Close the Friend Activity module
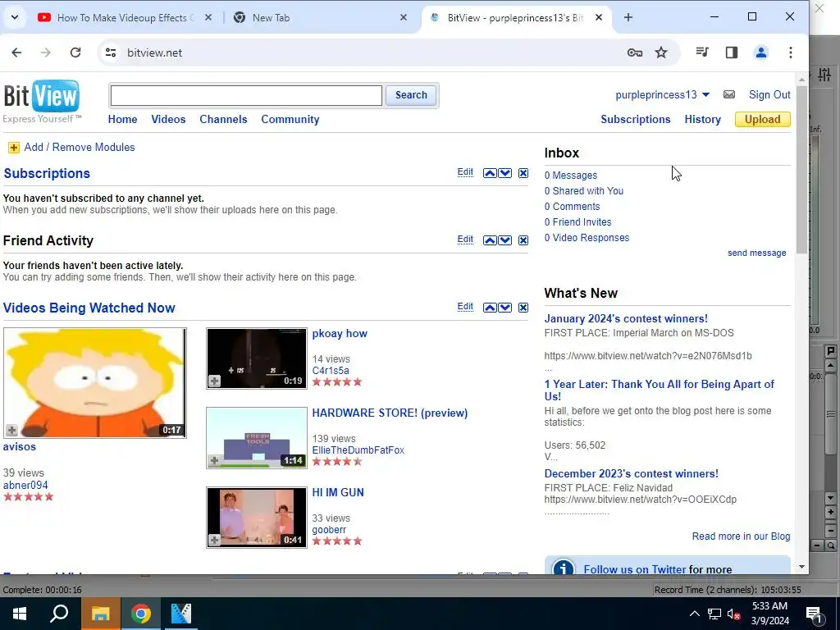Viewport: 840px width, 630px height. [x=523, y=240]
